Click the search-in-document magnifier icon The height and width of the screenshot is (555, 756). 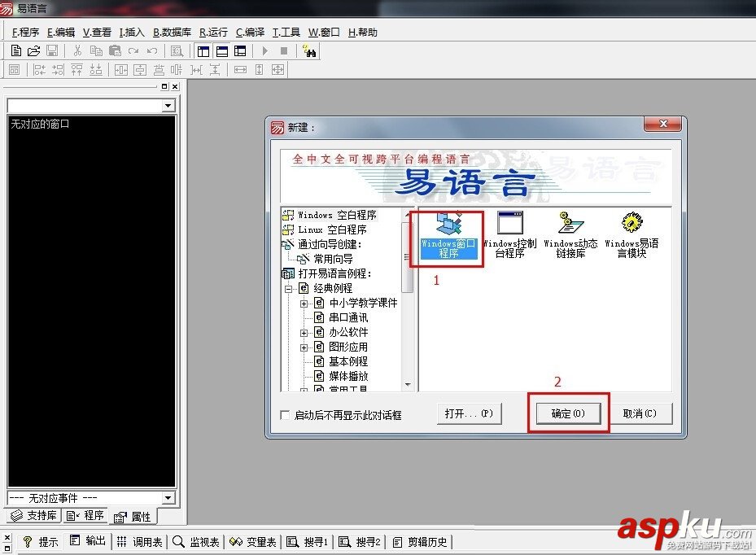(177, 50)
